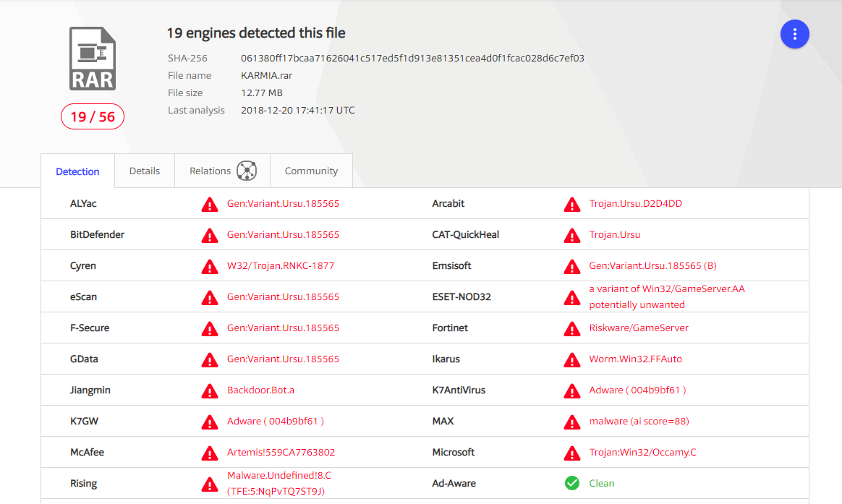
Task: Click Arcabit's Trojan.Ursu.D2D4DD result
Action: 635,203
